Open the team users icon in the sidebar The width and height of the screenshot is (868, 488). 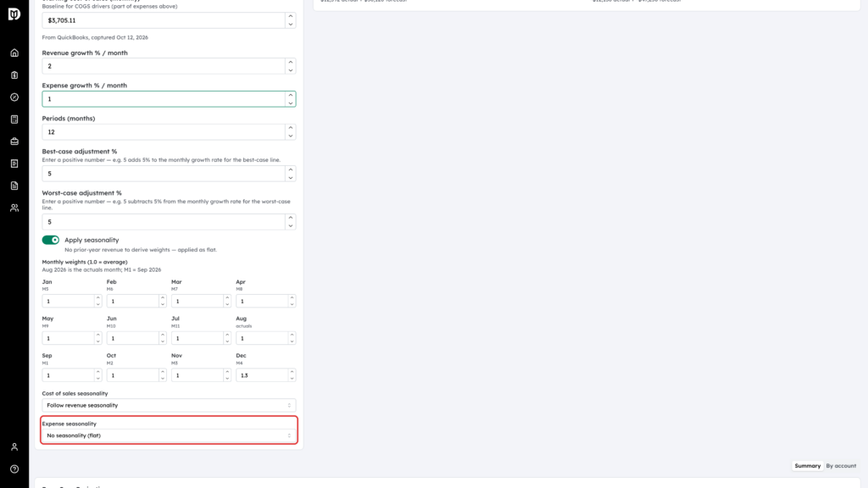coord(14,208)
